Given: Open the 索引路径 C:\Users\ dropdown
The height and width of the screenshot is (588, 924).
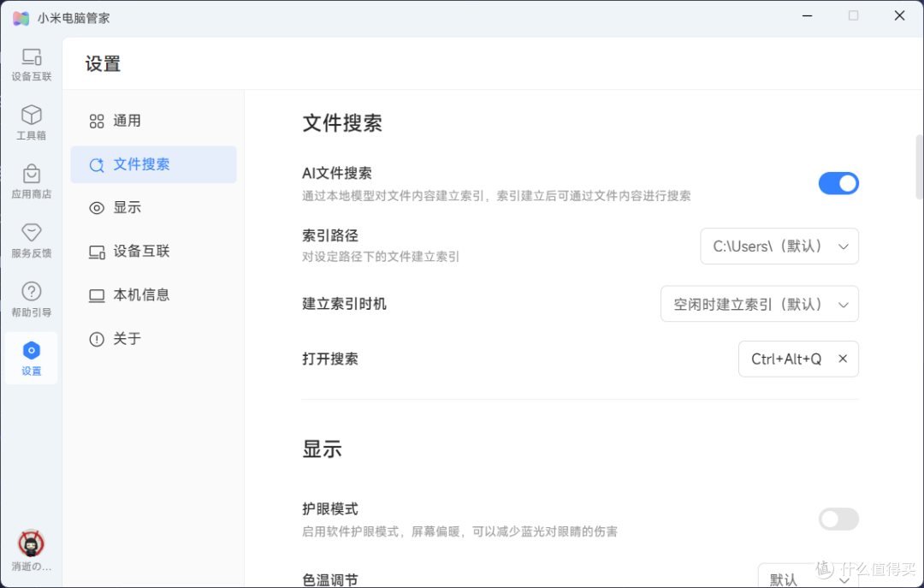Looking at the screenshot, I should pyautogui.click(x=779, y=246).
